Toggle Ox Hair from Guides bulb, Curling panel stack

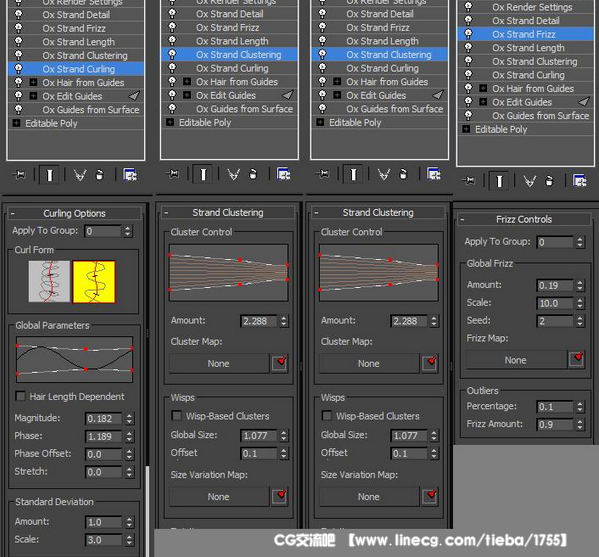click(x=18, y=83)
